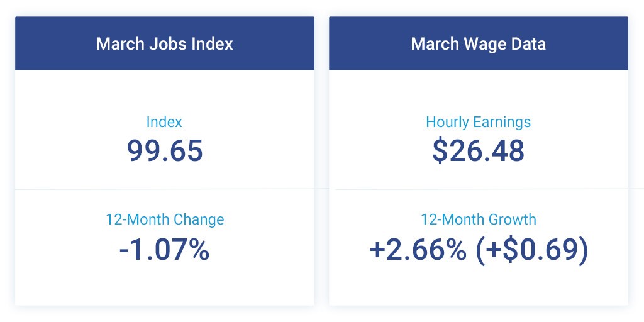Select the "Index" label above 99.65

coord(164,122)
